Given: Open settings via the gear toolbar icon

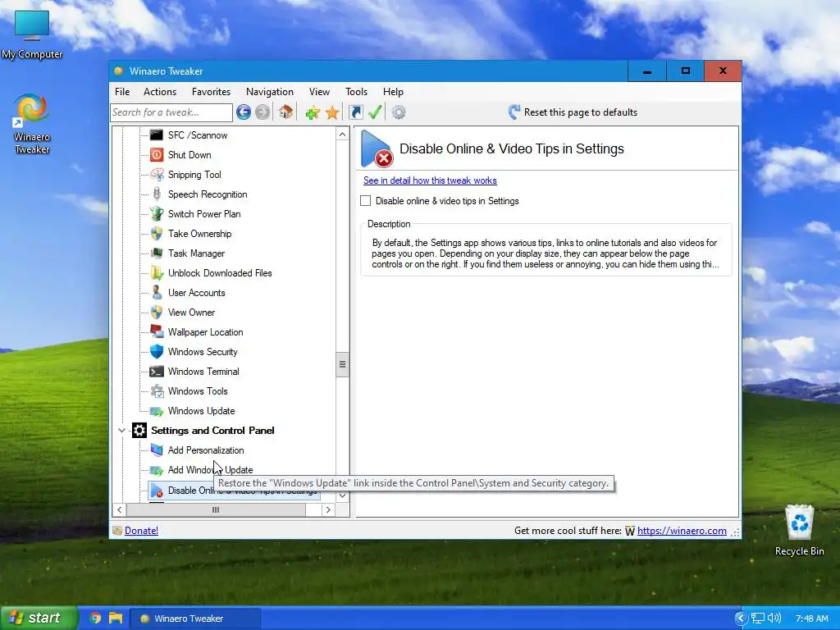Looking at the screenshot, I should click(x=399, y=112).
